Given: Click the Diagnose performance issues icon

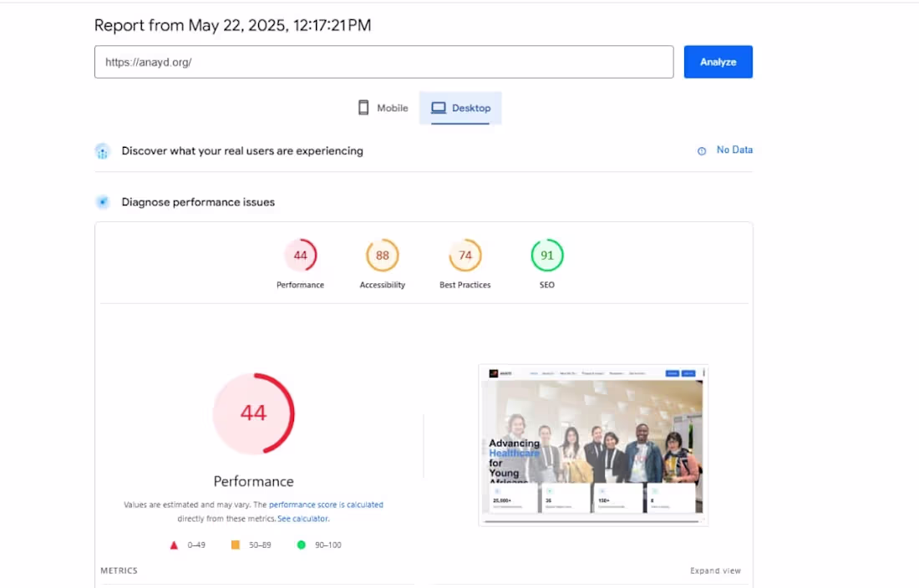Looking at the screenshot, I should tap(103, 202).
